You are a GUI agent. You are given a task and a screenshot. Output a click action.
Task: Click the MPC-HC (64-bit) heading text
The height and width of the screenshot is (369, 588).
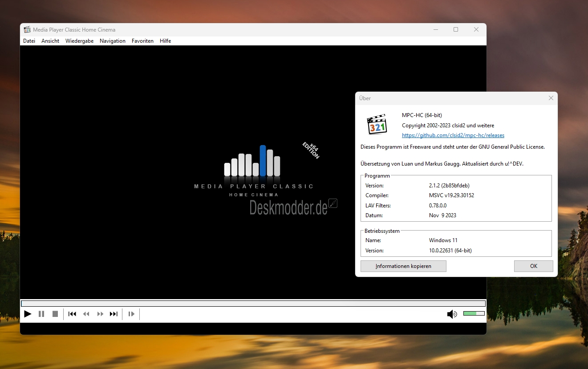point(422,115)
